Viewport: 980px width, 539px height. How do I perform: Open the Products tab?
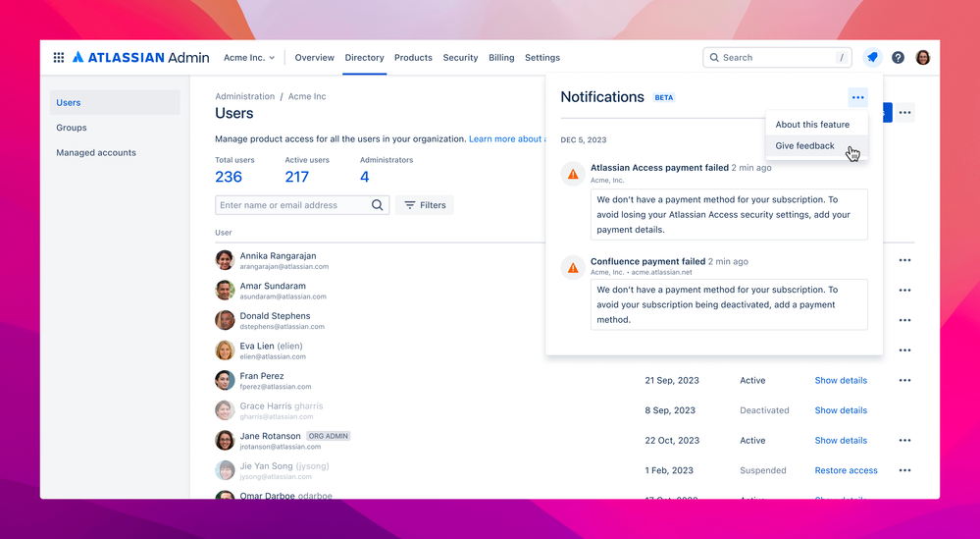tap(413, 58)
